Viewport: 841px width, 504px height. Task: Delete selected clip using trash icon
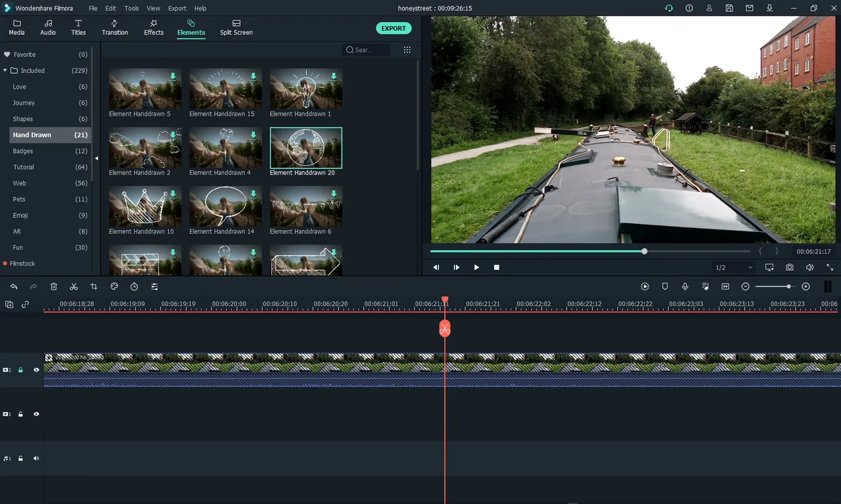coord(53,286)
